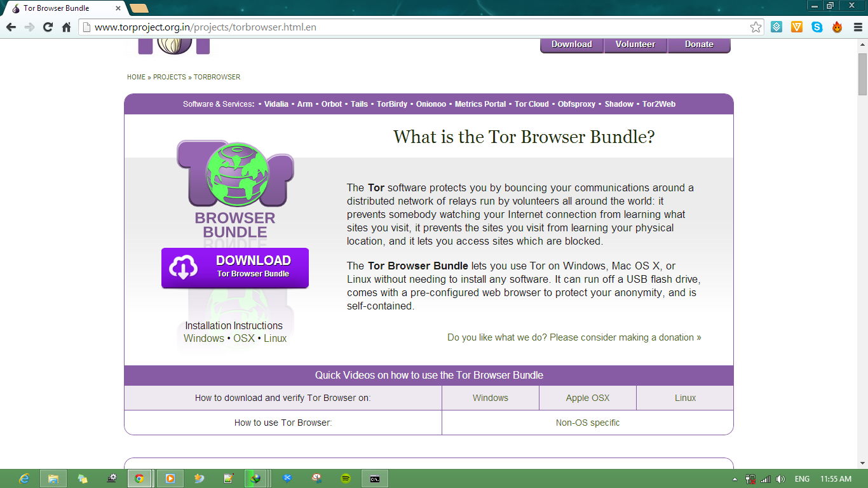Click the 11:55 AM clock
The width and height of the screenshot is (868, 488).
pos(836,479)
